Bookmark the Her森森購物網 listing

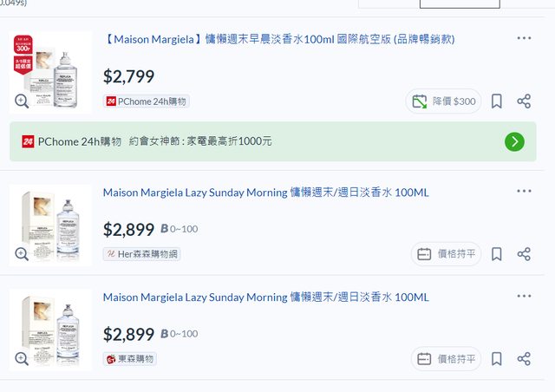click(x=497, y=254)
